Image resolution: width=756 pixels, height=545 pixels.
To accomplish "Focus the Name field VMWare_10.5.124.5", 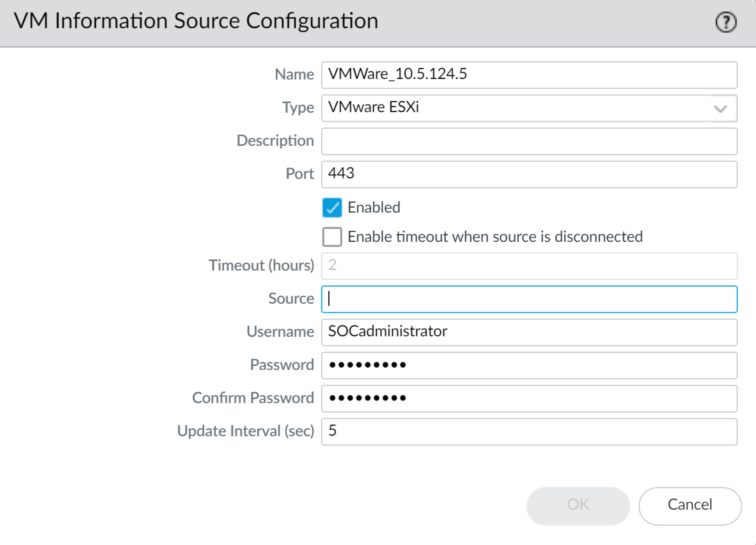I will point(529,75).
